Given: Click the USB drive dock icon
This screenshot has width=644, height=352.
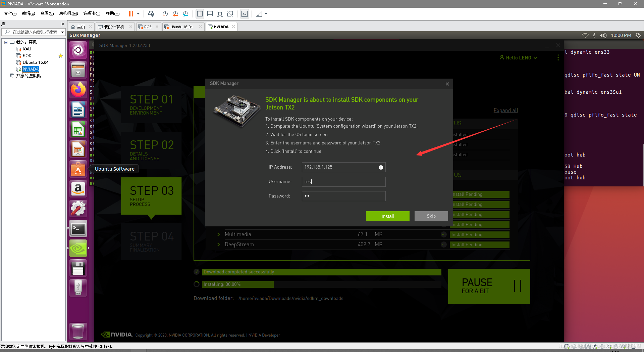Looking at the screenshot, I should [x=78, y=288].
